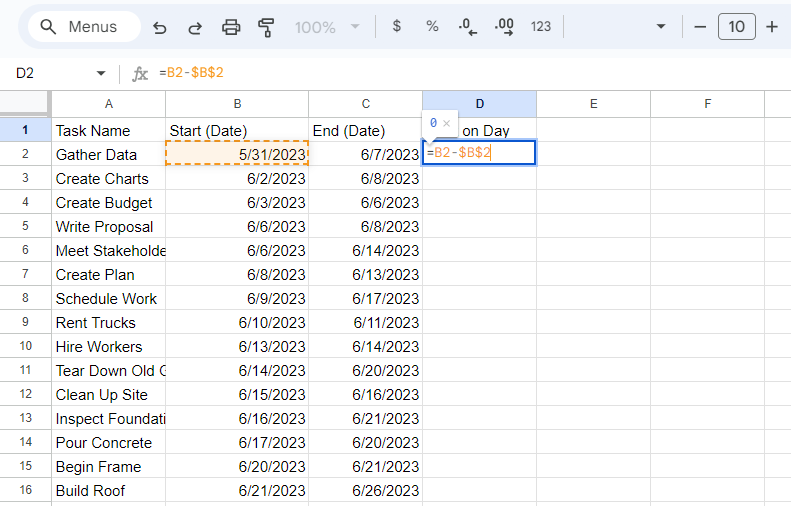Image resolution: width=791 pixels, height=506 pixels.
Task: Click the 5/31/2023 start date cell
Action: [x=237, y=154]
